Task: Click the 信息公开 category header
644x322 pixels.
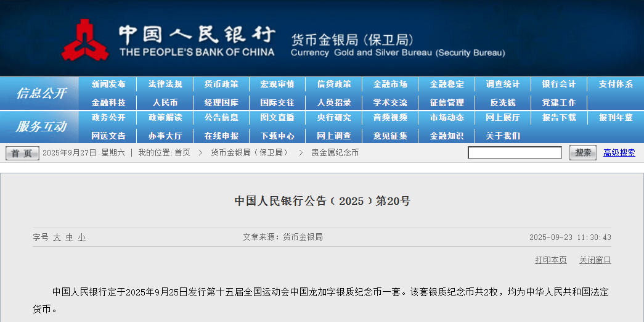Action: (41, 93)
